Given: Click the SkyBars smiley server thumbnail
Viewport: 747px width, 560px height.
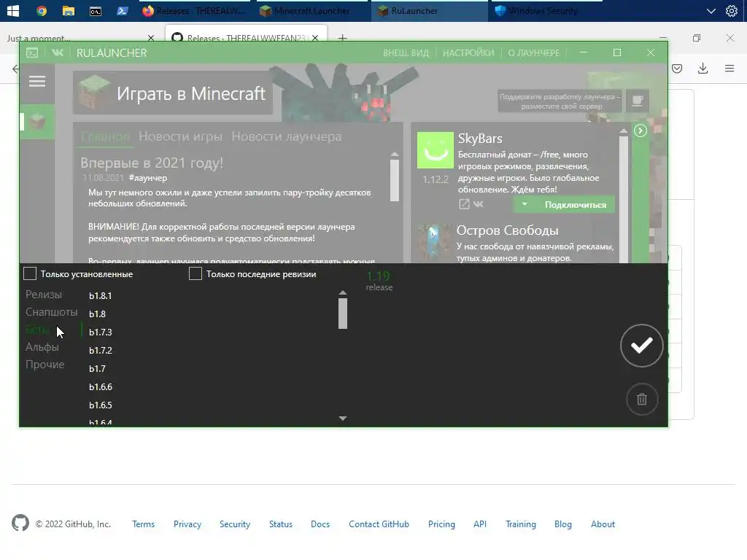Looking at the screenshot, I should tap(436, 150).
